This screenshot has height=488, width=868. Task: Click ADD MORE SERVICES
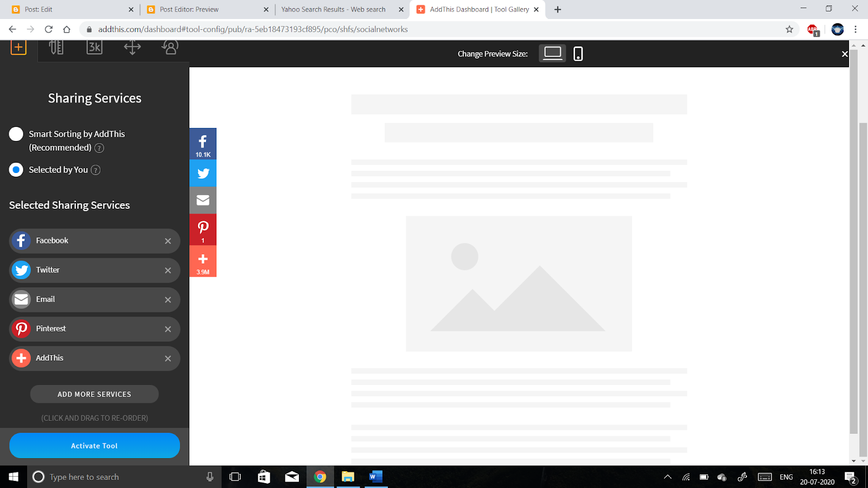(94, 394)
